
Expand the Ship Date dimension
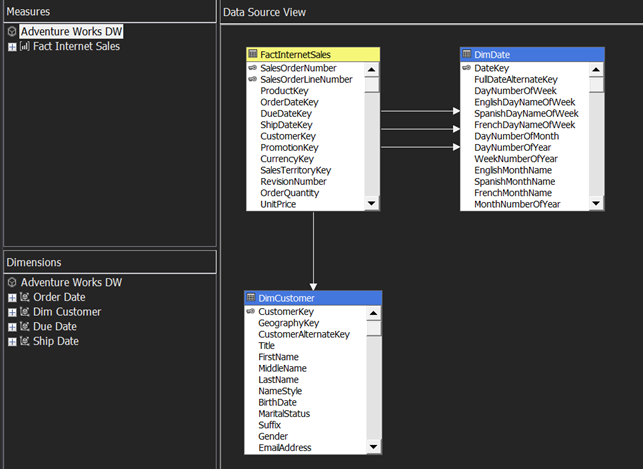click(x=12, y=342)
